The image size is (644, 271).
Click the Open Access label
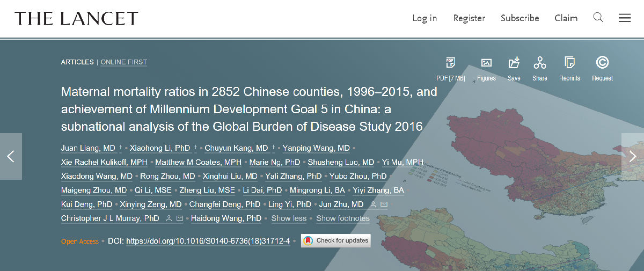point(80,241)
